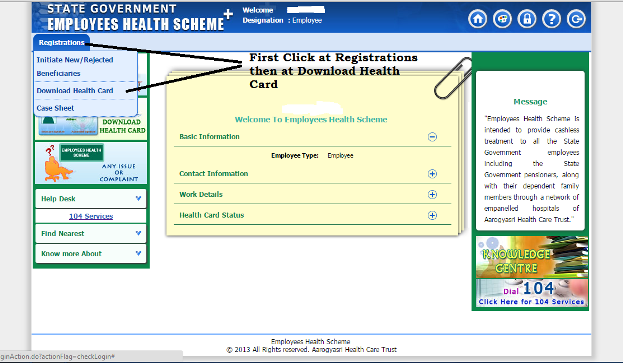This screenshot has height=363, width=623.
Task: Click the Welcome To Employees Health Scheme title
Action: pos(311,120)
